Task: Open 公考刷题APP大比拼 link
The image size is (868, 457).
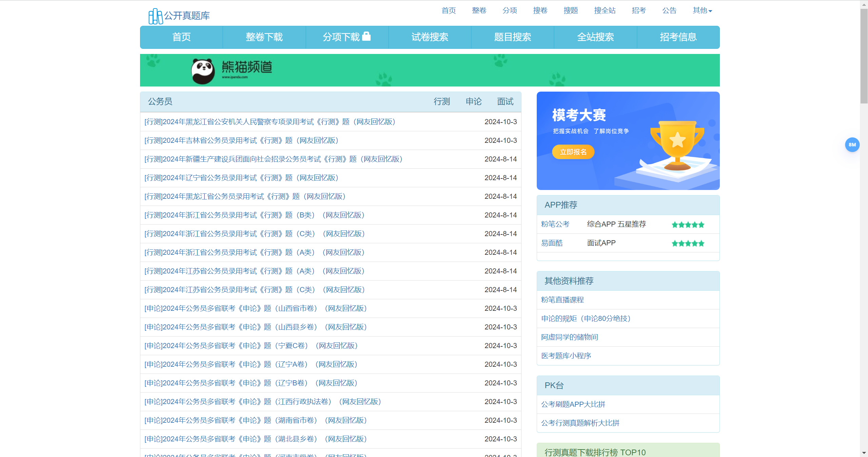Action: point(573,404)
